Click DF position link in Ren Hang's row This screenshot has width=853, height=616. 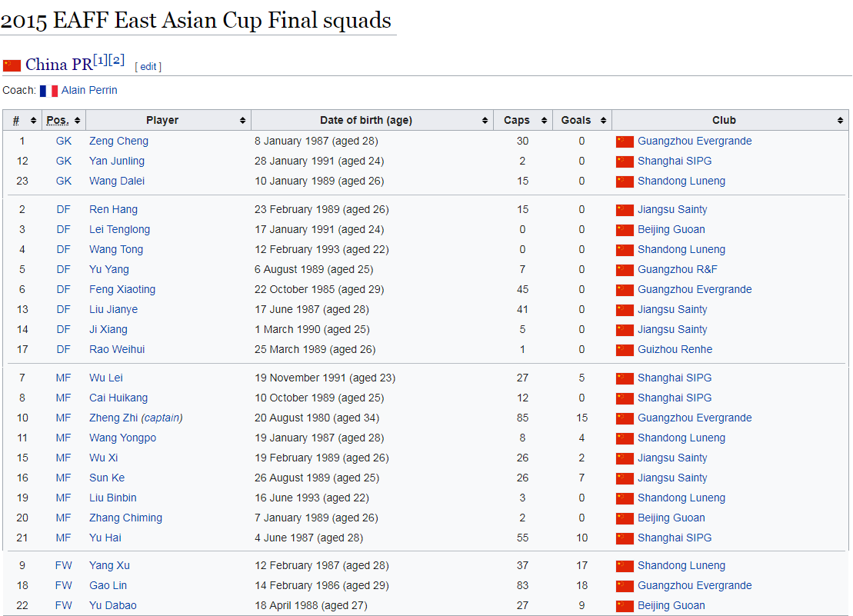64,209
